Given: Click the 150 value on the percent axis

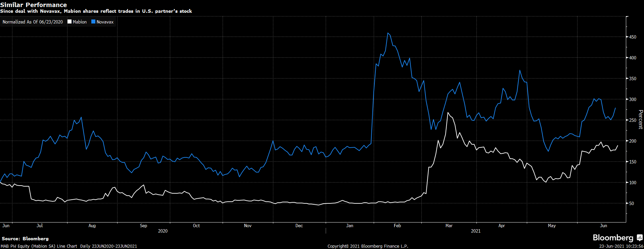Looking at the screenshot, I should point(633,162).
